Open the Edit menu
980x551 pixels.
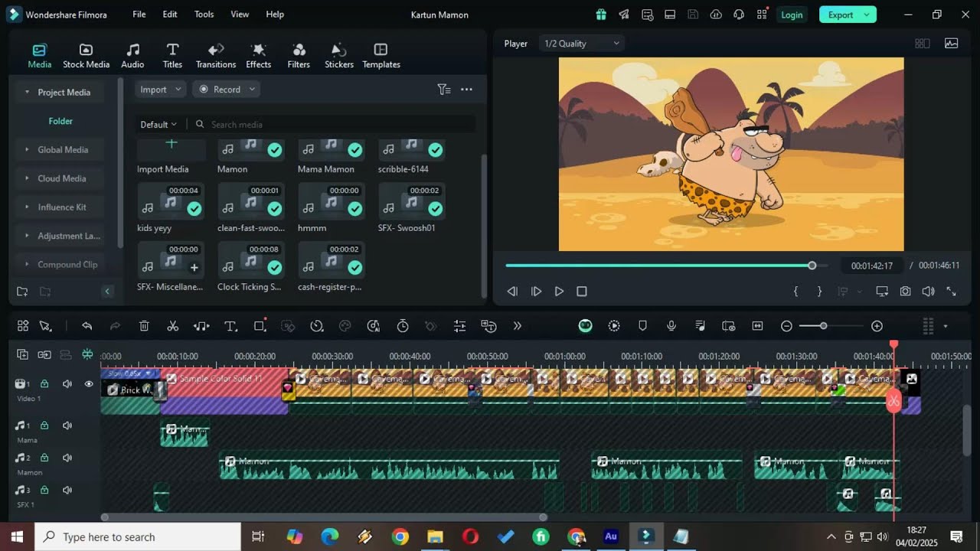(169, 15)
